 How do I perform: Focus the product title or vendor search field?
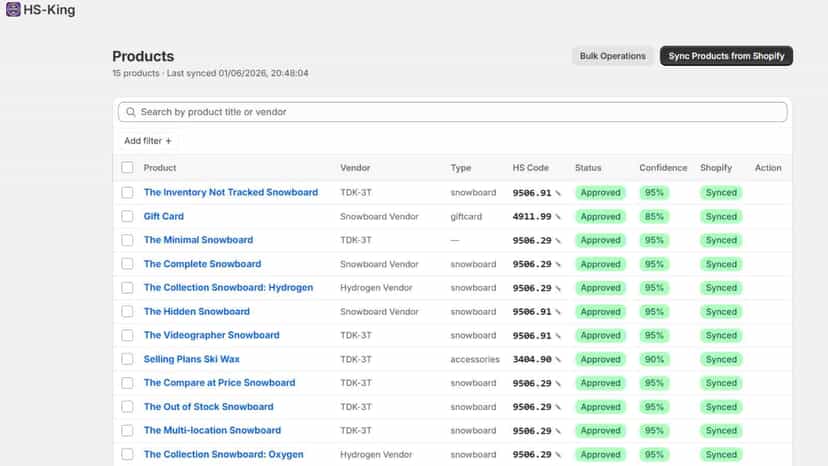pos(453,112)
